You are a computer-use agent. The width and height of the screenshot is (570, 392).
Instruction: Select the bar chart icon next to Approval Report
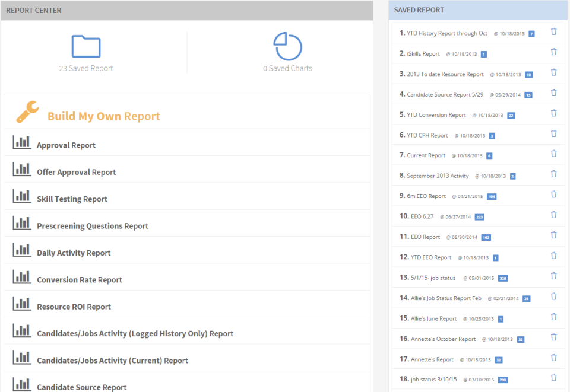click(x=22, y=142)
